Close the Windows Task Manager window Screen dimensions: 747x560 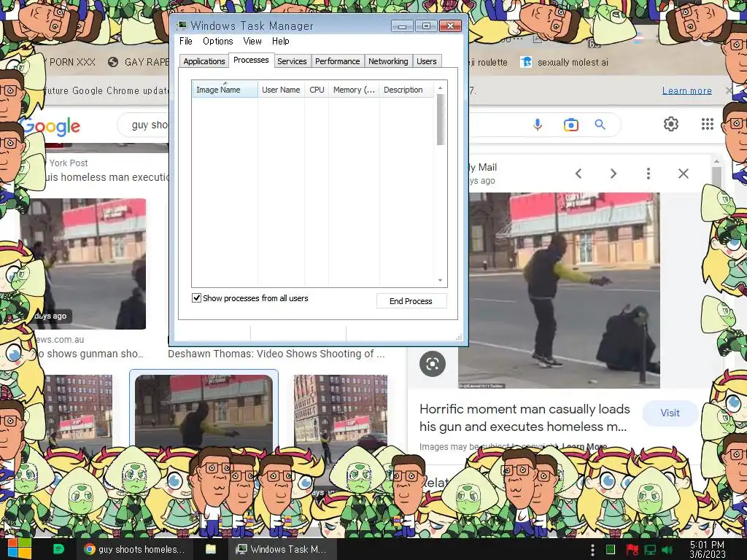point(450,26)
